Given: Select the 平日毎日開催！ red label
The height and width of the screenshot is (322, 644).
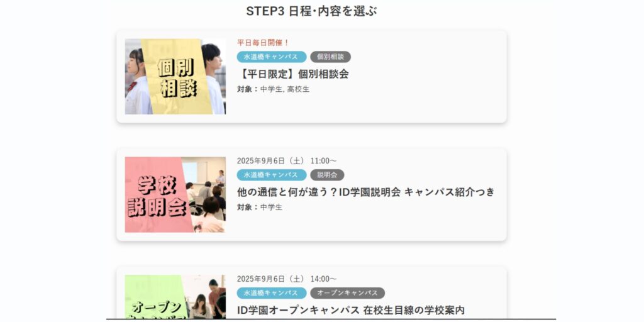Looking at the screenshot, I should [x=264, y=43].
